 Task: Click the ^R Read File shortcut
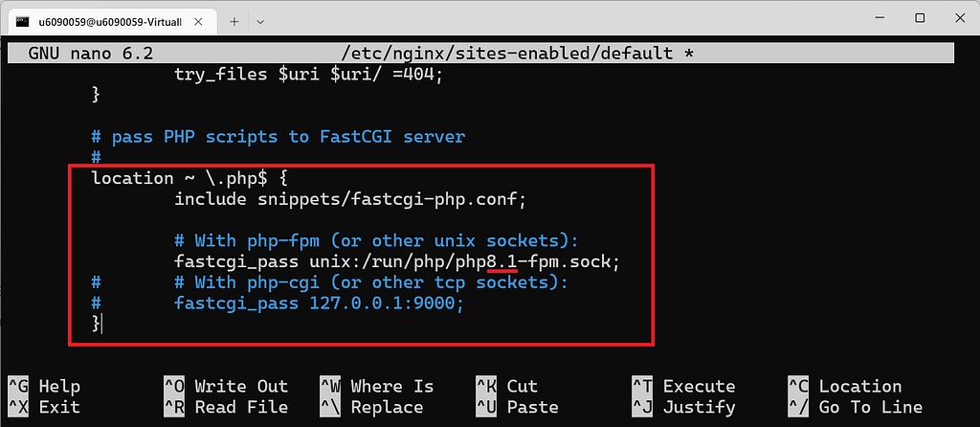(x=226, y=408)
